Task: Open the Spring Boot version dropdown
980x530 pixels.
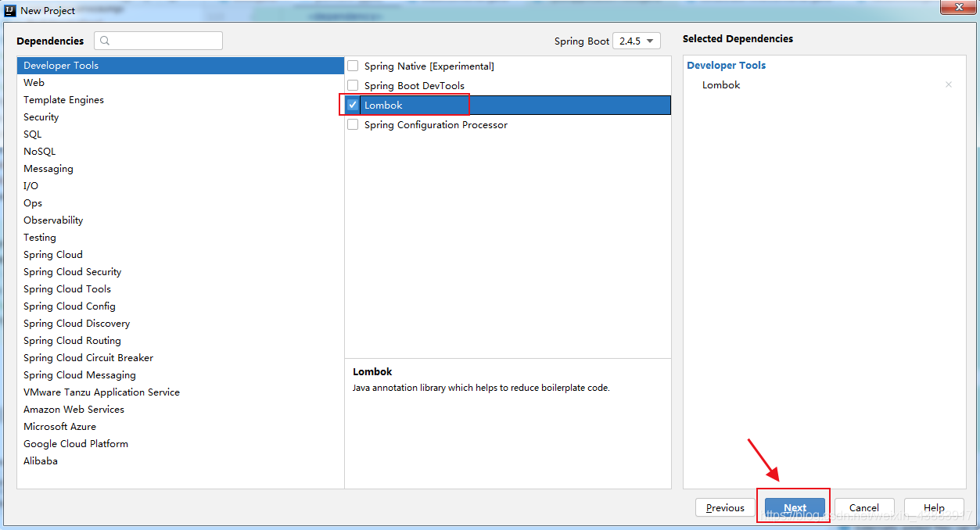Action: (637, 41)
